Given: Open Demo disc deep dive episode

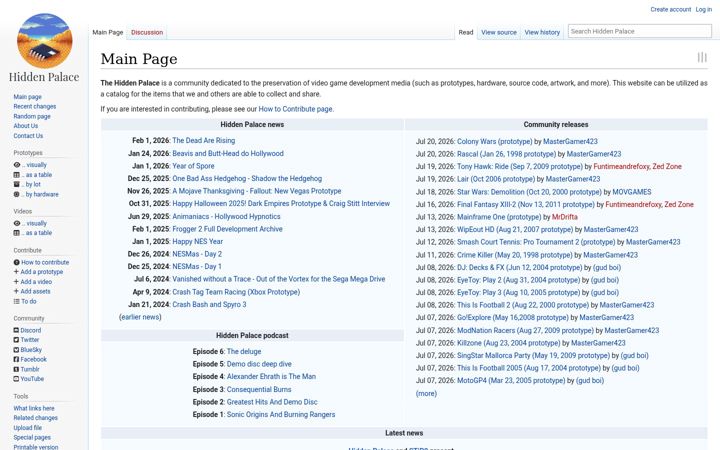Looking at the screenshot, I should [x=259, y=364].
